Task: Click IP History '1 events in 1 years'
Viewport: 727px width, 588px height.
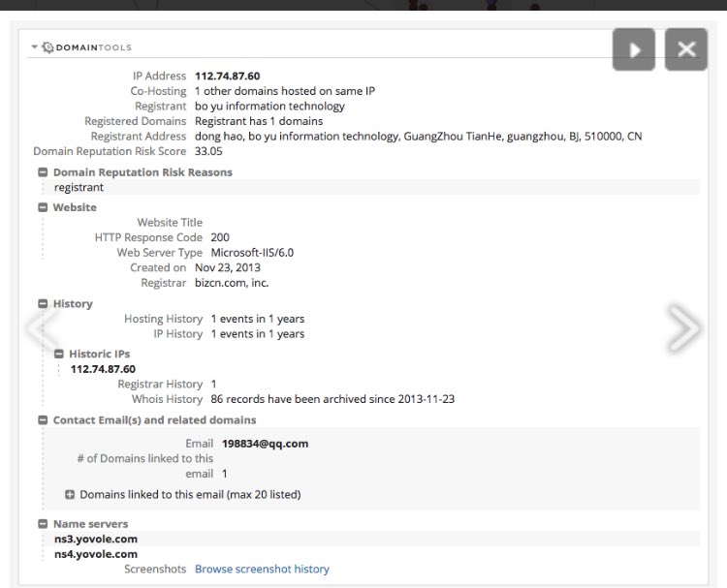Action: tap(258, 334)
